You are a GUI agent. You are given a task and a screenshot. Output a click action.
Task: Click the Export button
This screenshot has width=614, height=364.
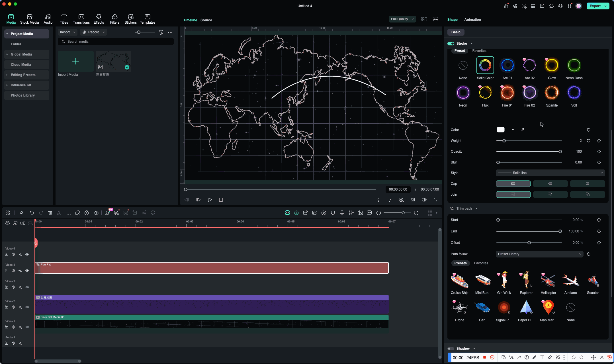tap(595, 6)
